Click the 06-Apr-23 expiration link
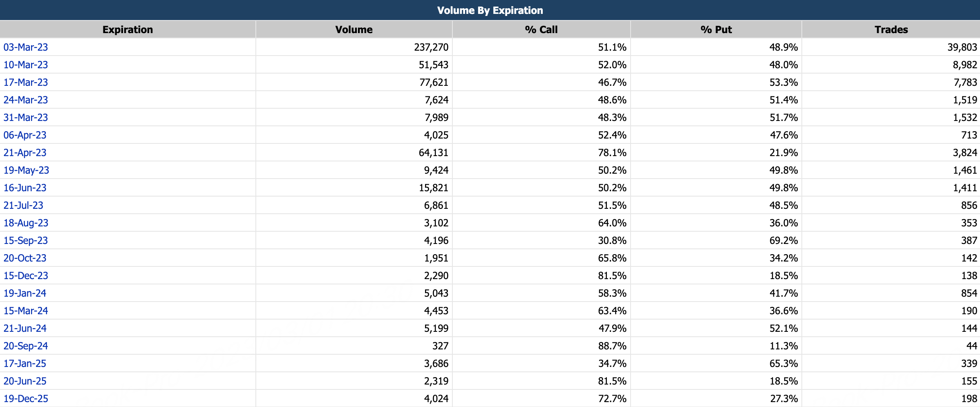The height and width of the screenshot is (407, 980). (25, 135)
